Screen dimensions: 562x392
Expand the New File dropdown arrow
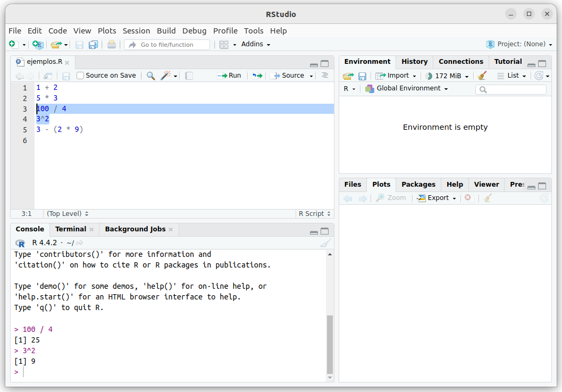point(24,45)
